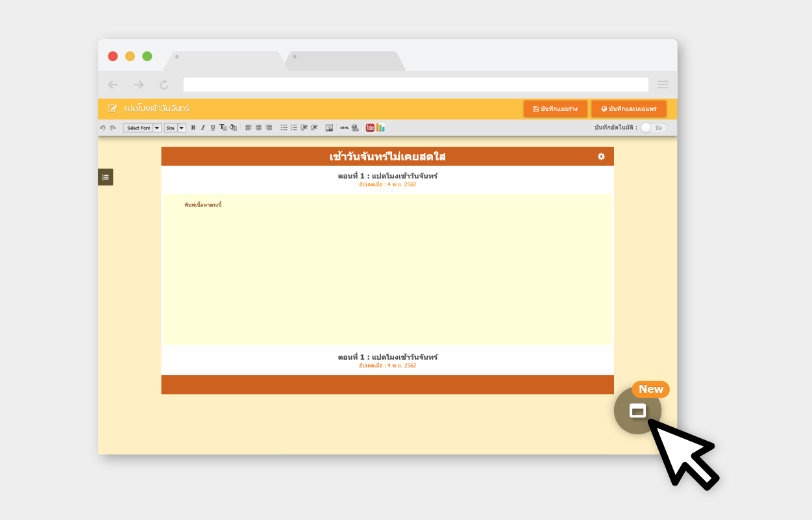Toggle bold text formatting
Screen dimensions: 812x520
pyautogui.click(x=193, y=128)
